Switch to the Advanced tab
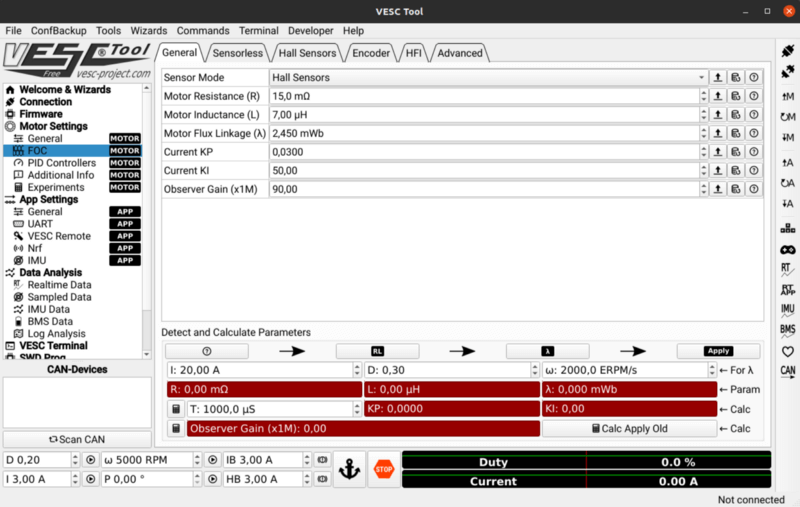The height and width of the screenshot is (507, 800). [460, 53]
